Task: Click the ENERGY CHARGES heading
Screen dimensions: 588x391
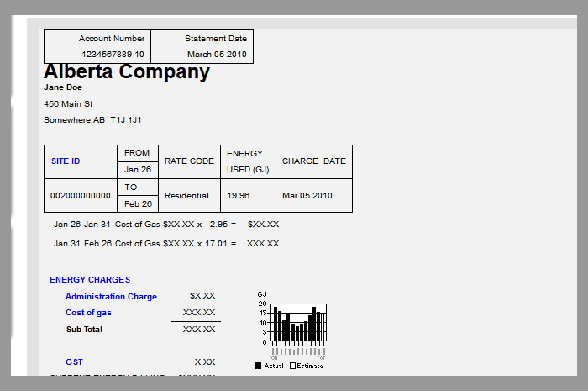Action: (90, 280)
